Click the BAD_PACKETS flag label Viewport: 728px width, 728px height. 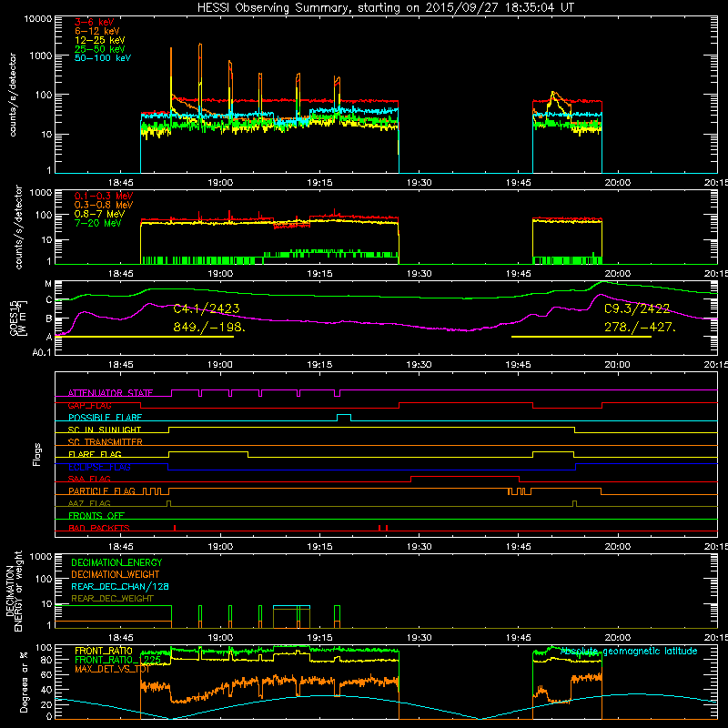(99, 528)
